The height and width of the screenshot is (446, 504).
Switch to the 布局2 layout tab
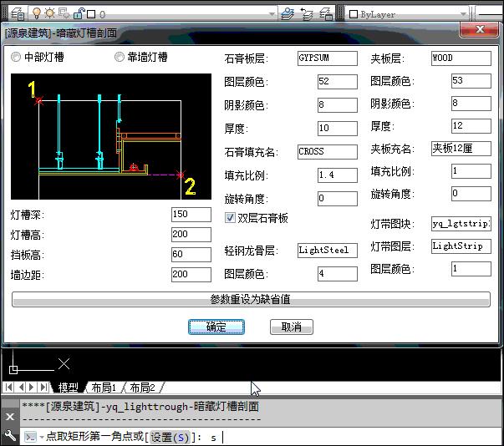click(141, 388)
